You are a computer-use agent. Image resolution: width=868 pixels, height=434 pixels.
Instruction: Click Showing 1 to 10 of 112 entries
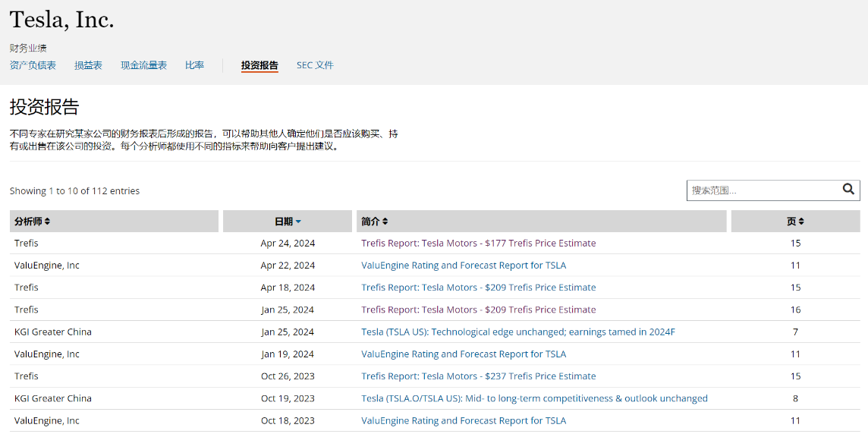point(74,191)
